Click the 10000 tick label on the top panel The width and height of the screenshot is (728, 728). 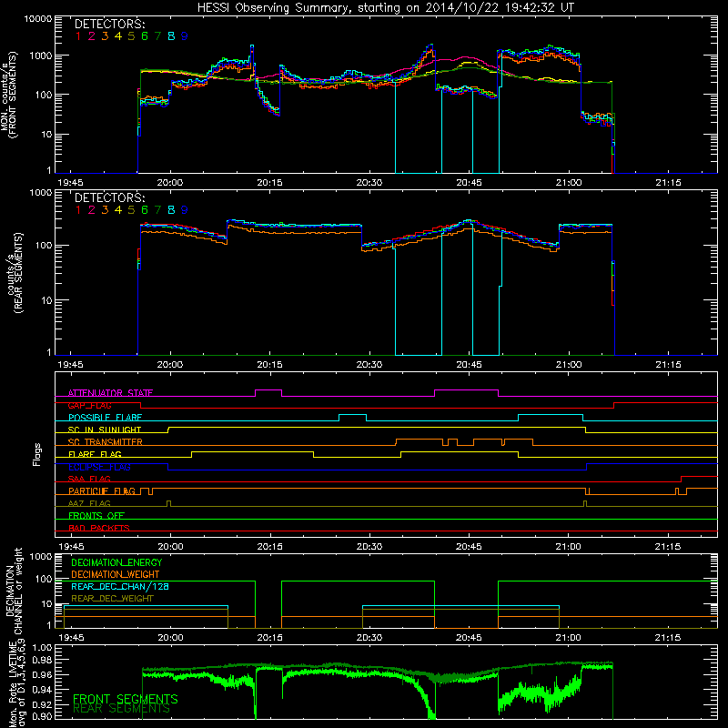[38, 19]
